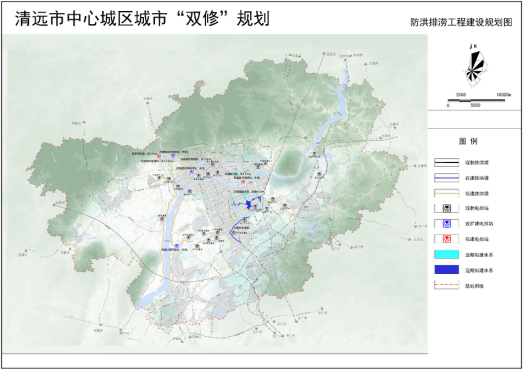Click the red pumping station marker by the river bend
Viewport: 523px width, 371px height.
(x=243, y=181)
